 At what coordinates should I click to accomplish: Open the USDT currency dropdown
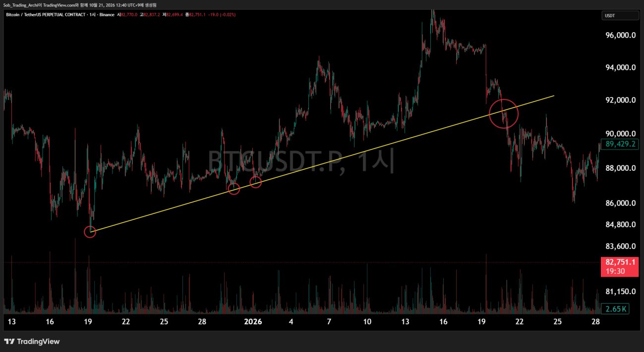coord(620,15)
